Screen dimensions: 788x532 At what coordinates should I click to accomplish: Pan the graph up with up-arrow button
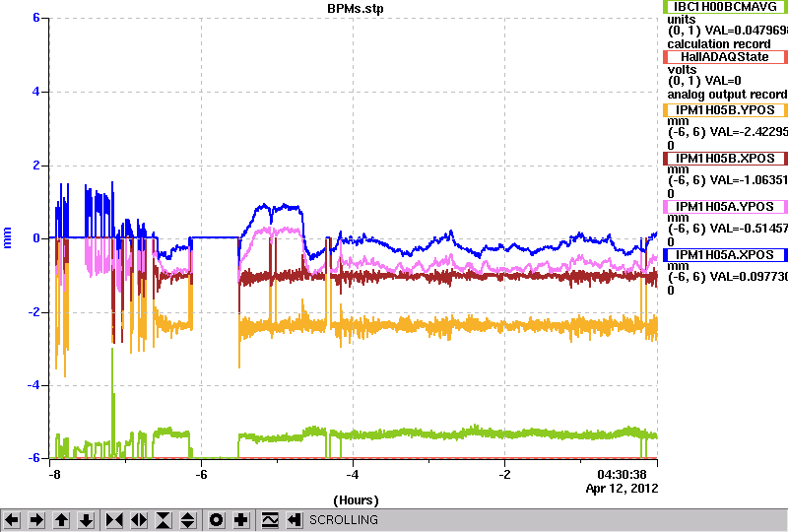61,519
